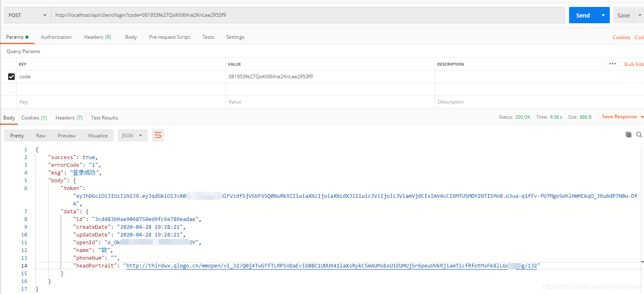Select the response Body tab
644x294 pixels.
[9, 118]
